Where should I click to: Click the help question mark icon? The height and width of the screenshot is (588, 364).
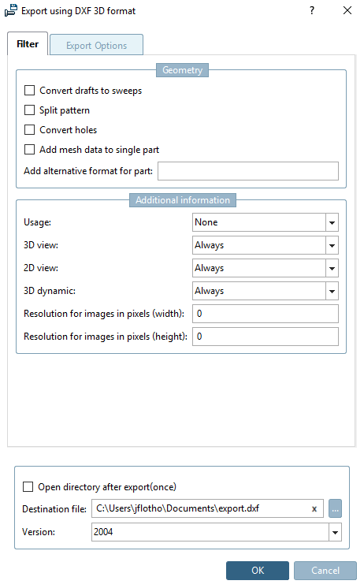(312, 10)
